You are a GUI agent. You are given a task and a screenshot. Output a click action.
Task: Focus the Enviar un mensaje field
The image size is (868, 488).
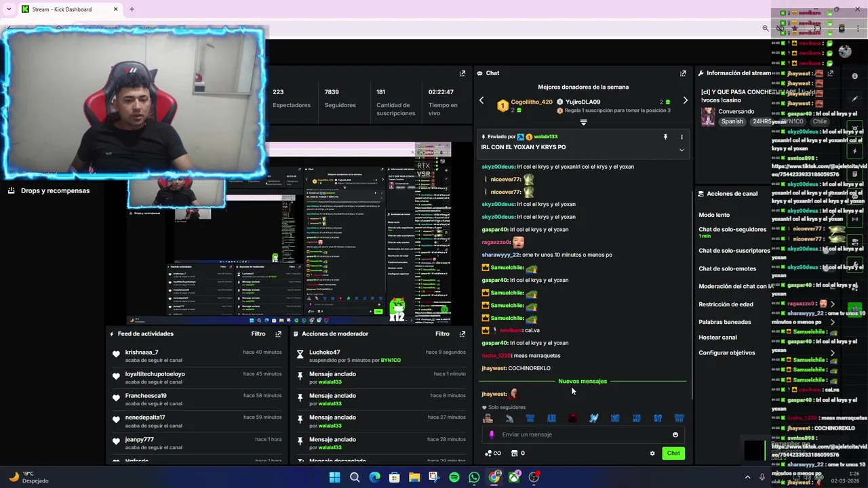click(583, 435)
